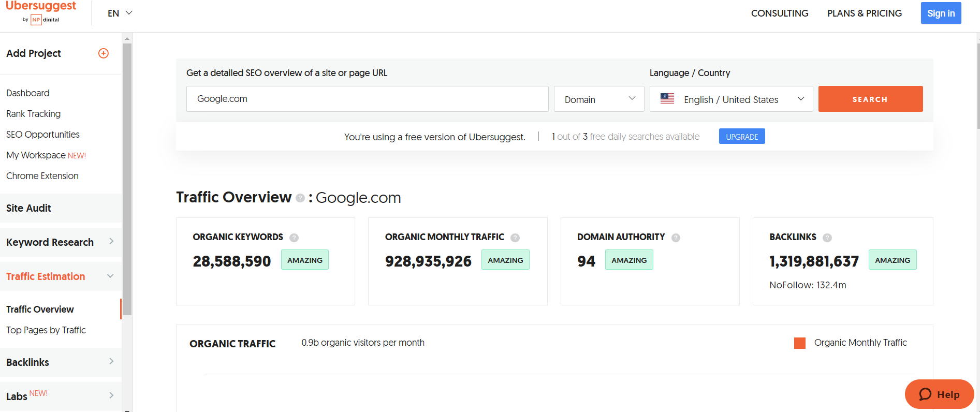Screen dimensions: 980x412
Task: Select Traffic Overview in the sidebar
Action: pos(40,310)
